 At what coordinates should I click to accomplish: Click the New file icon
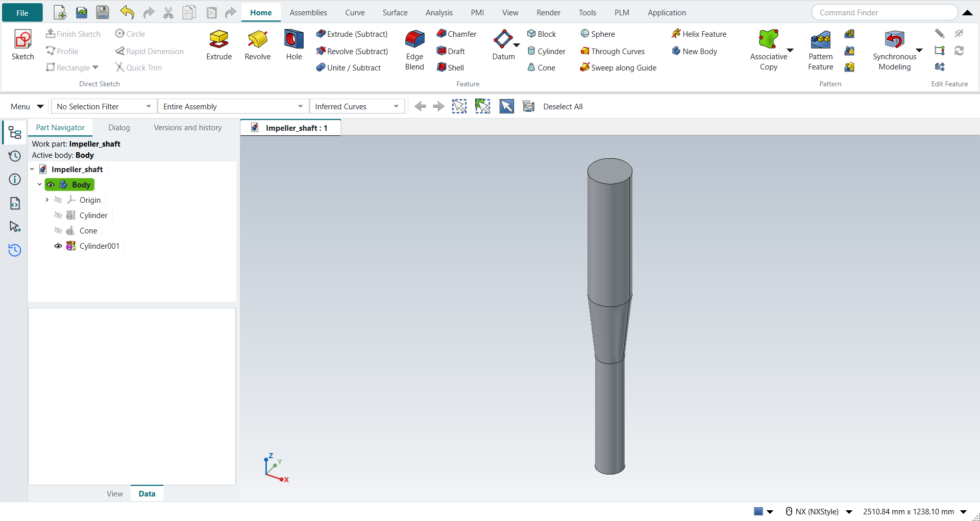pyautogui.click(x=60, y=12)
